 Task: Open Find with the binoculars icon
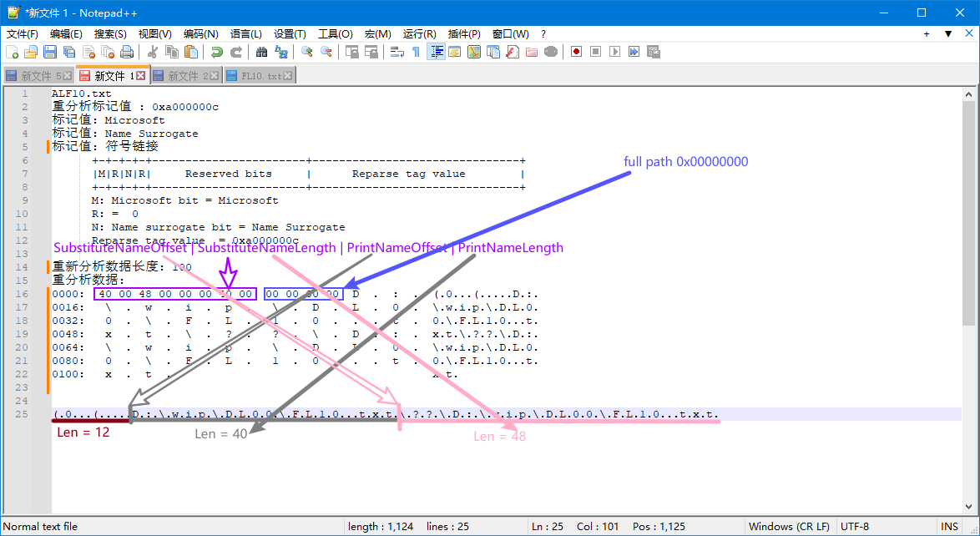tap(261, 52)
